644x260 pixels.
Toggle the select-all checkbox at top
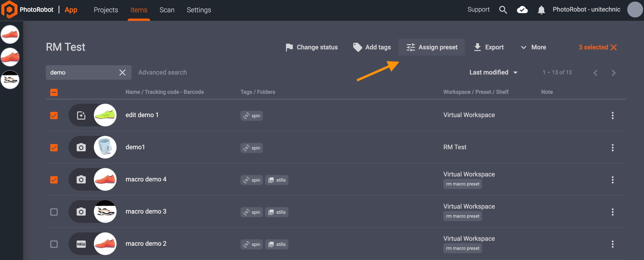tap(54, 92)
